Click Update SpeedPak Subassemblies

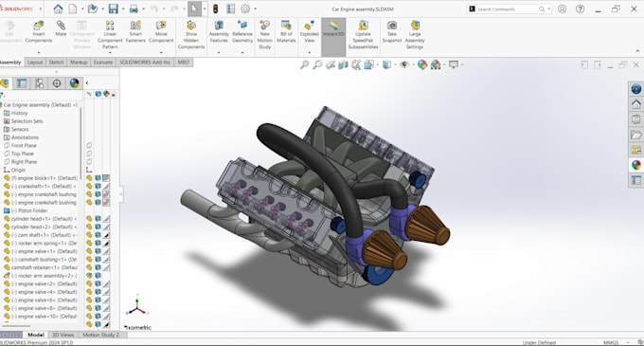[x=363, y=35]
